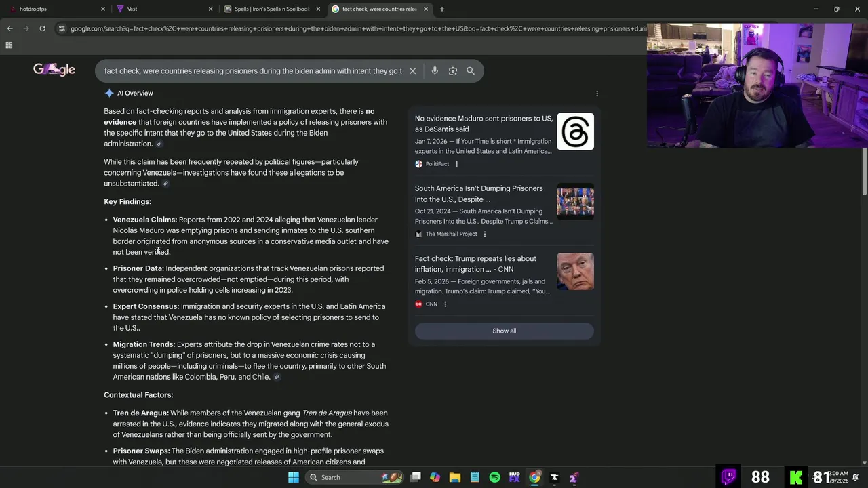Open Windows Start menu
Screen dimensions: 868x488
294,477
